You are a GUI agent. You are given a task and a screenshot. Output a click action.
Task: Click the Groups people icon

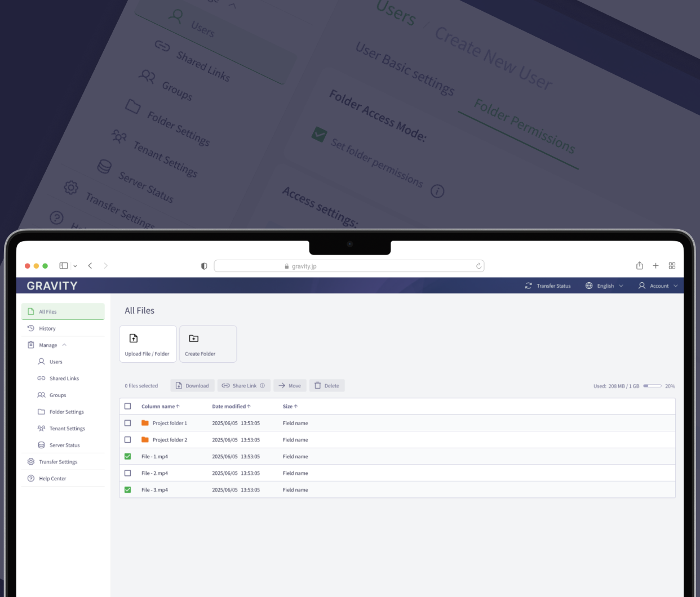[41, 395]
